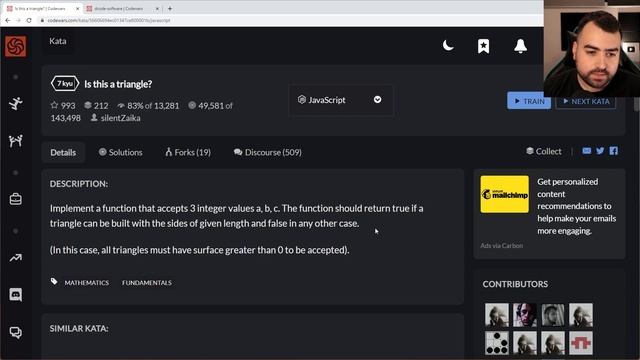The height and width of the screenshot is (360, 640).
Task: Click the Mailchimp ad image
Action: 504,194
